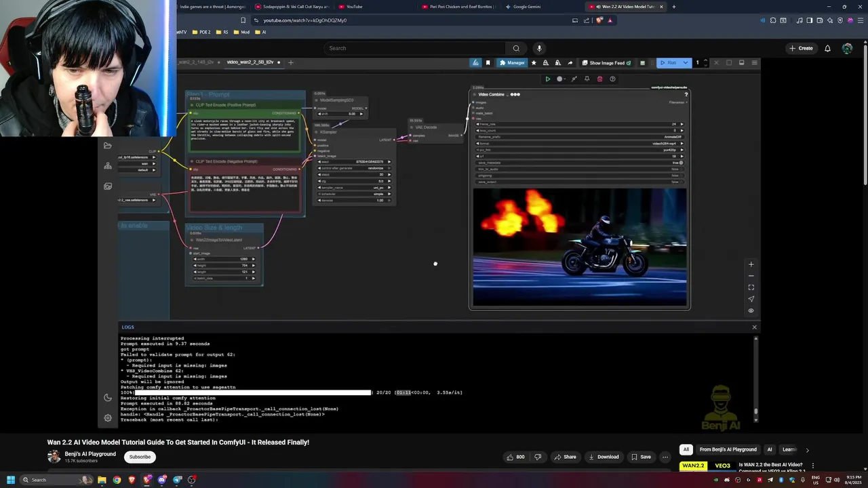Click the bookmark icon next to Manager
868x488 pixels.
point(488,62)
